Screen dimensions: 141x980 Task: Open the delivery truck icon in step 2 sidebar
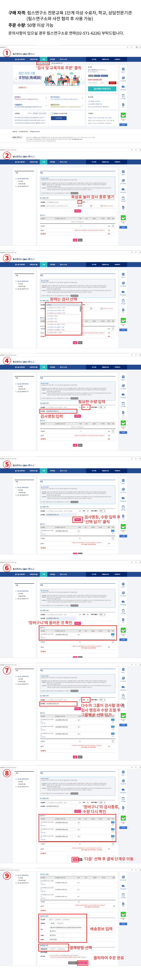pyautogui.click(x=123, y=189)
